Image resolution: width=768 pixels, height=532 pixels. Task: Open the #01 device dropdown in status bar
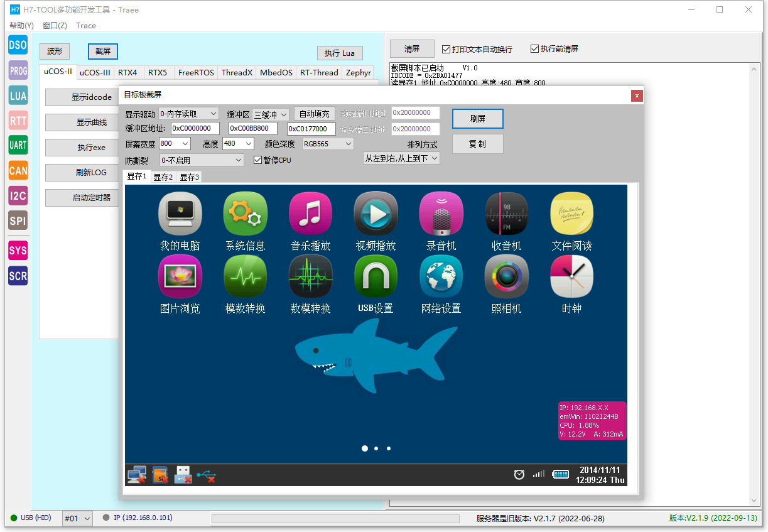(x=78, y=518)
